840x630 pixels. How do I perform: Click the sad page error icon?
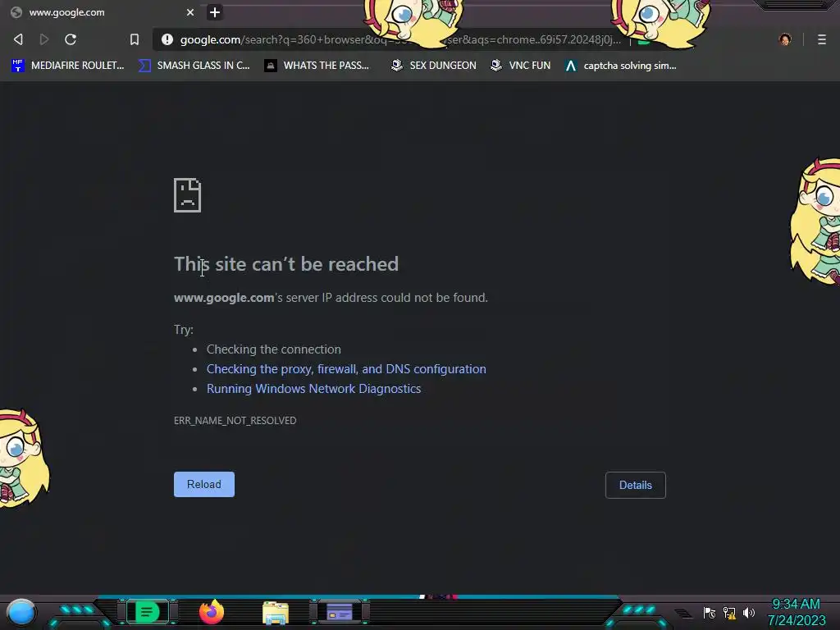click(188, 195)
